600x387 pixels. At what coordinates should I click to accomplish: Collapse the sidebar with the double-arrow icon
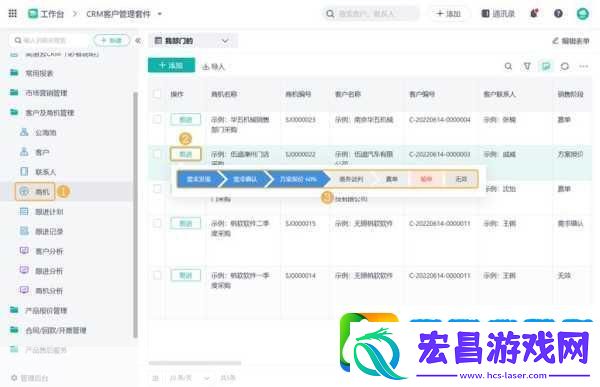click(x=138, y=40)
